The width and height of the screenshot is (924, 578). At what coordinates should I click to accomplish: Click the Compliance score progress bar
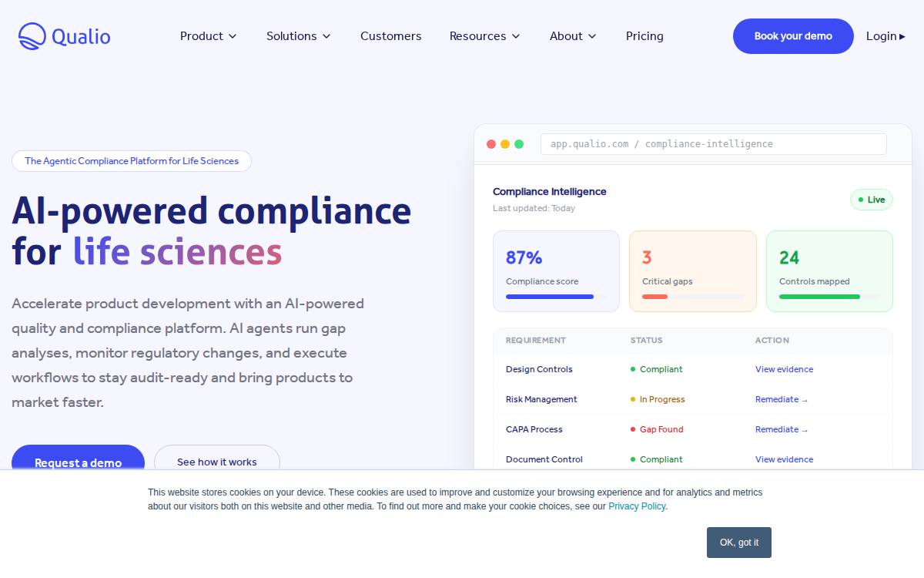point(556,297)
